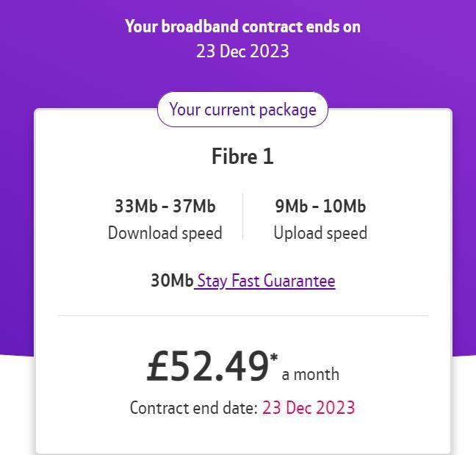Click the 'Upload speed' label
Screen dimensions: 476x455
(x=320, y=233)
